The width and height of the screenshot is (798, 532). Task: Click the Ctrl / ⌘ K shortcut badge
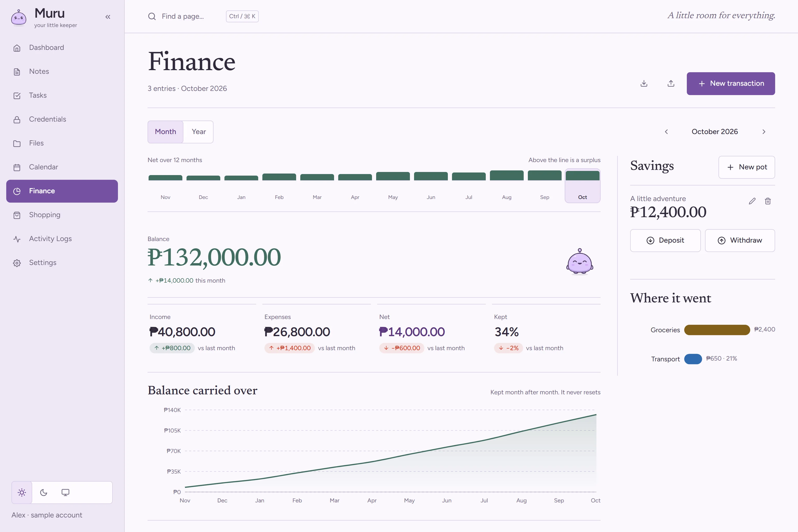pyautogui.click(x=242, y=16)
